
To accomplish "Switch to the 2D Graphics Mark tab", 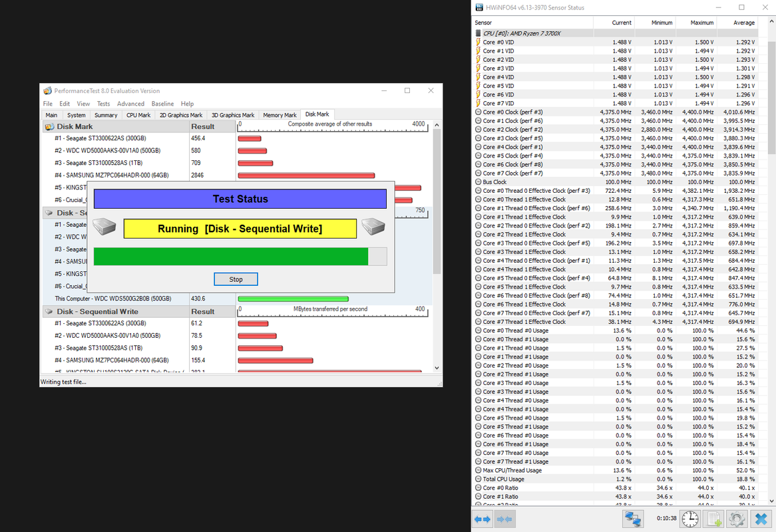I will [180, 115].
